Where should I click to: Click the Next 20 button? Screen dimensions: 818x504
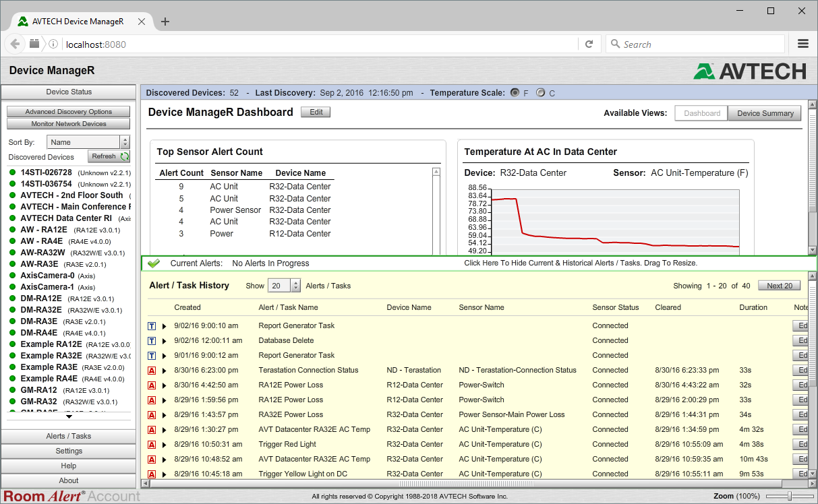tap(778, 285)
